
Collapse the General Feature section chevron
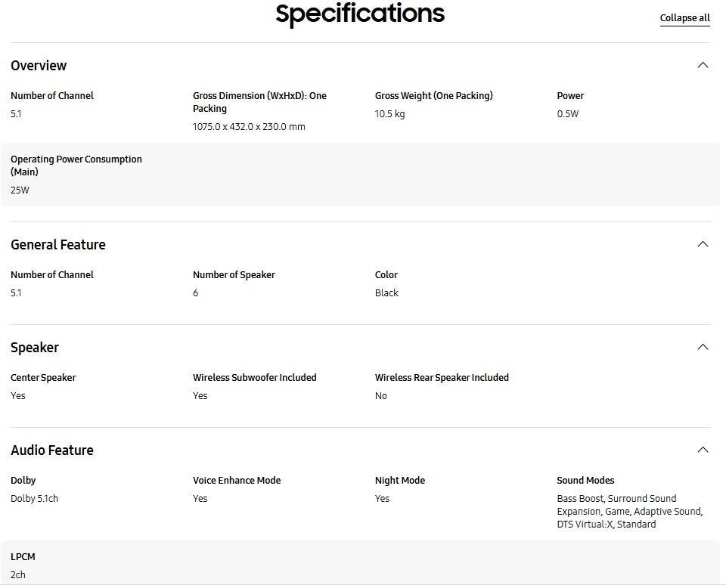[x=703, y=244]
